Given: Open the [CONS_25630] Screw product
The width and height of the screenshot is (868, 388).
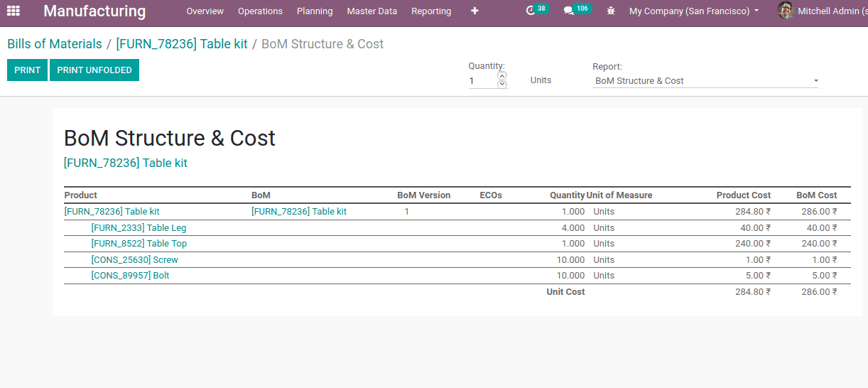Looking at the screenshot, I should (135, 260).
